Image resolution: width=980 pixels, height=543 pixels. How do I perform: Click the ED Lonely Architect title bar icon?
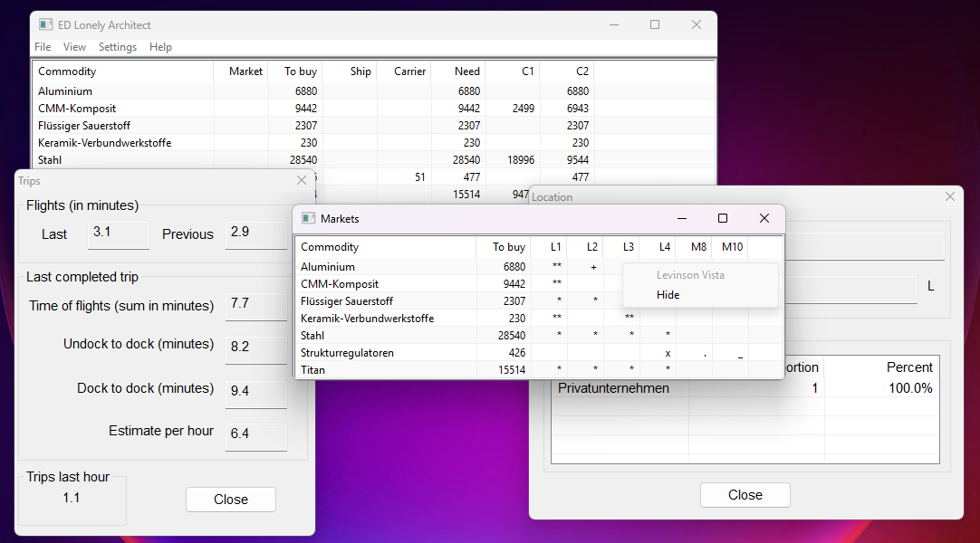pos(45,25)
